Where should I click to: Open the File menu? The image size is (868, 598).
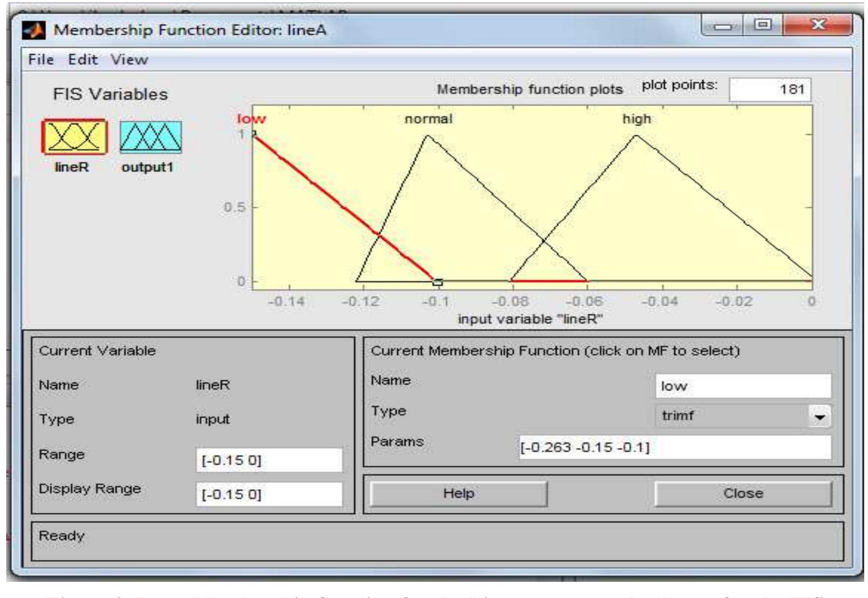[41, 60]
